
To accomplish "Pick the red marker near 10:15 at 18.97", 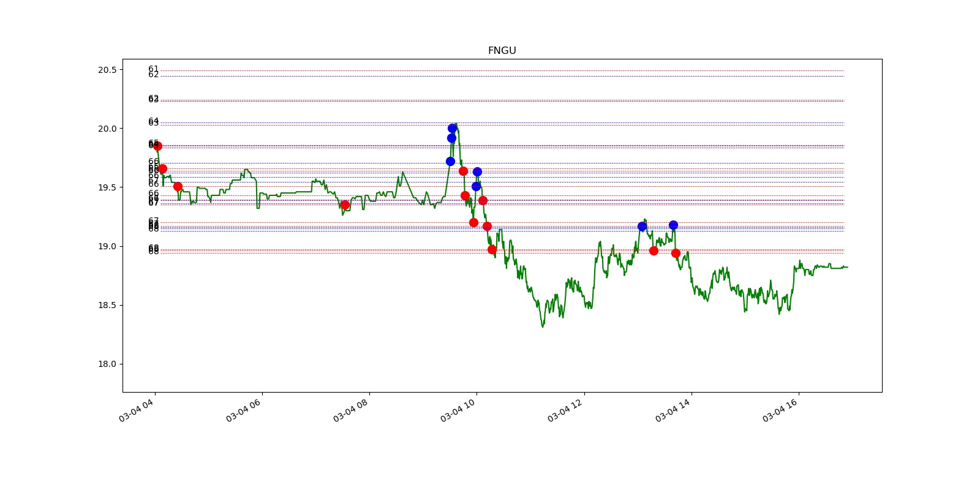I will 492,249.
